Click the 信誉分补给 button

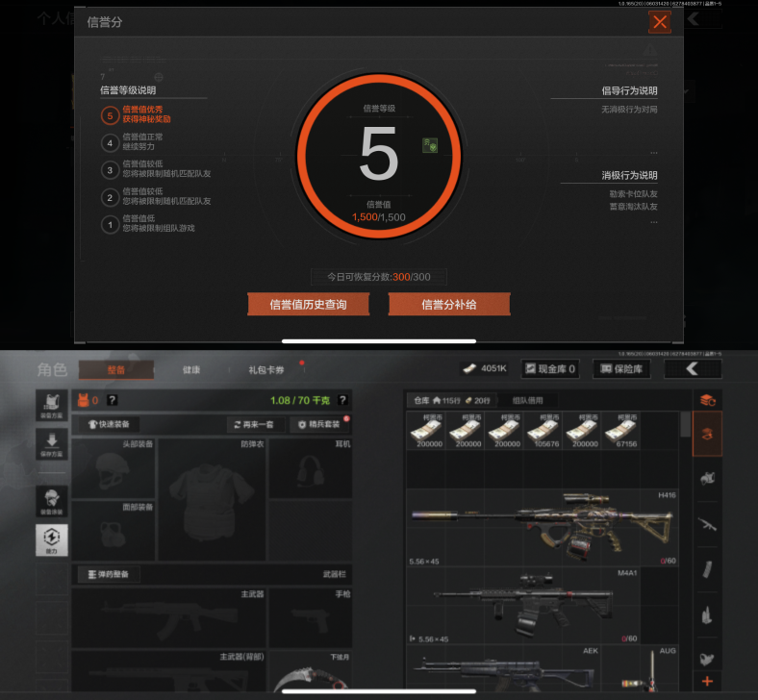(449, 305)
